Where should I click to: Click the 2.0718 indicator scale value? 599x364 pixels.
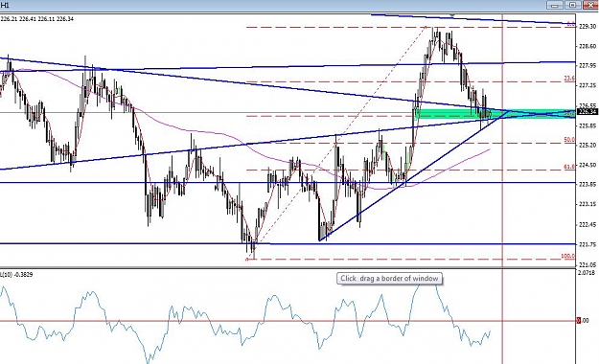point(587,273)
